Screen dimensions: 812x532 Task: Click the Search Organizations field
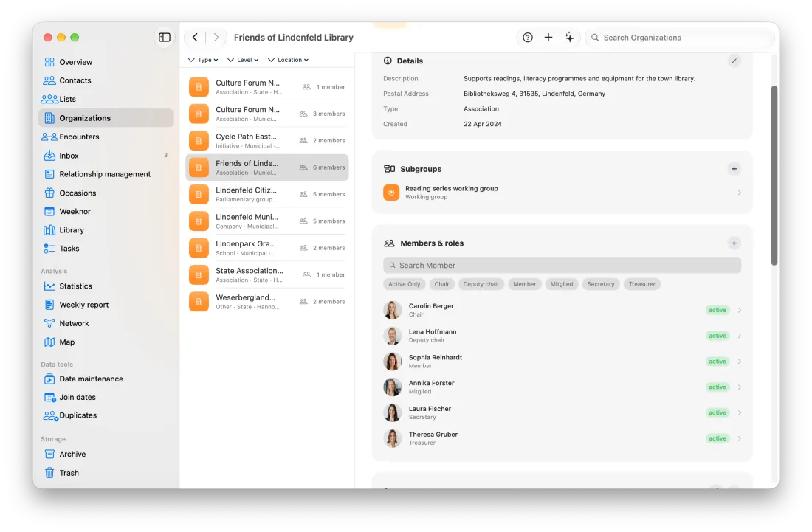click(678, 37)
